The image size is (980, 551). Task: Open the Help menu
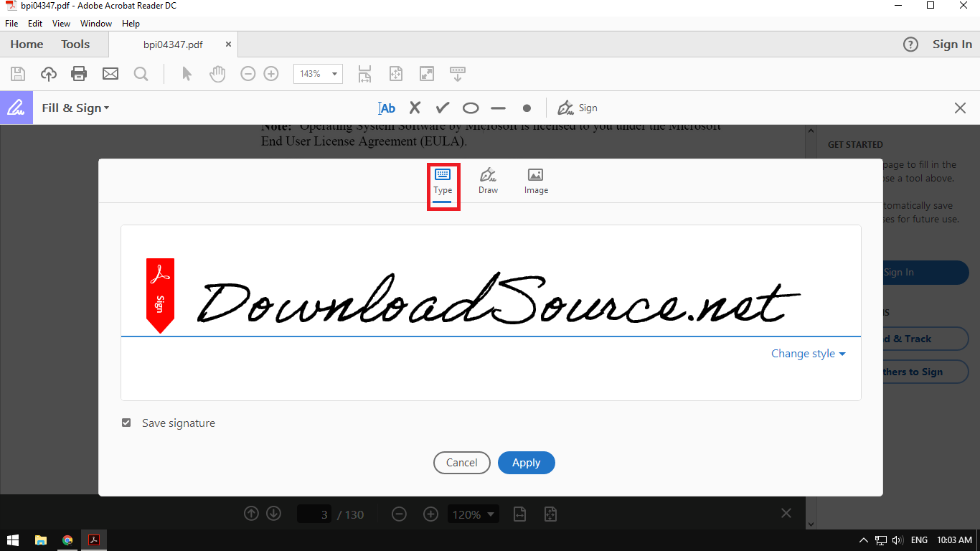131,24
